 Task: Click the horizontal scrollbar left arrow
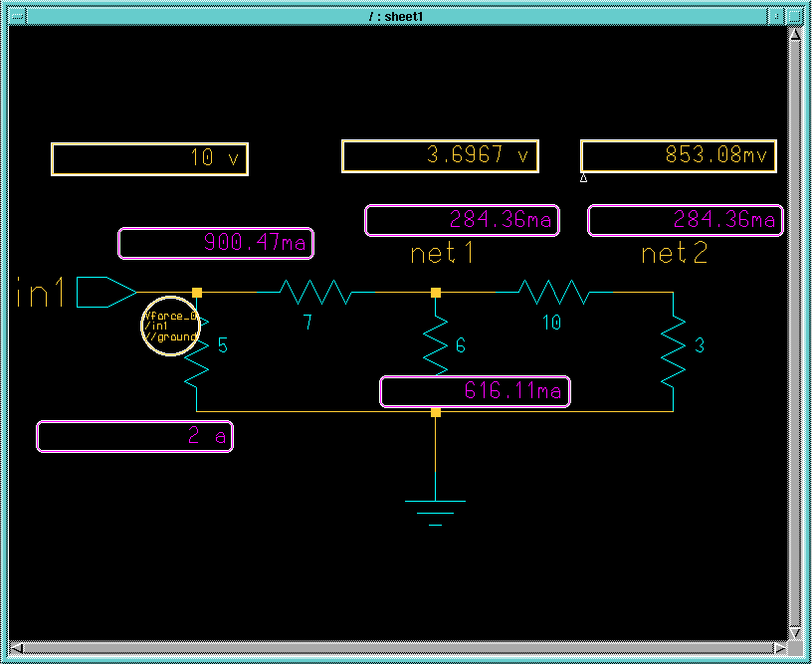click(x=17, y=648)
